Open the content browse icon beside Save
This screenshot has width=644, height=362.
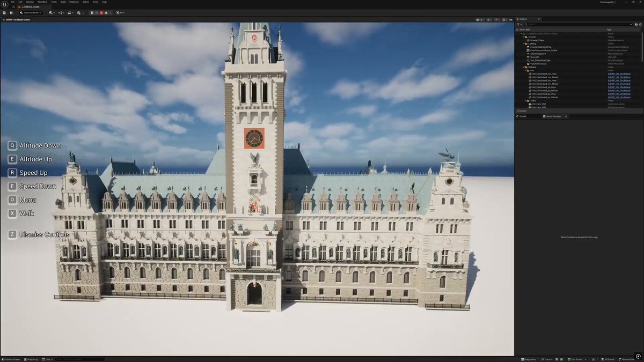[x=12, y=12]
